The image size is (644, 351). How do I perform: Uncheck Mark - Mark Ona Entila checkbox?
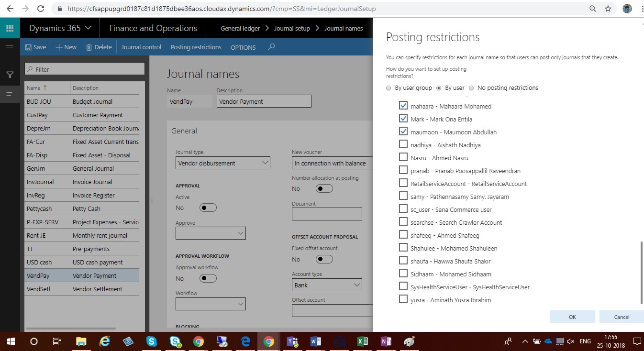pyautogui.click(x=403, y=119)
